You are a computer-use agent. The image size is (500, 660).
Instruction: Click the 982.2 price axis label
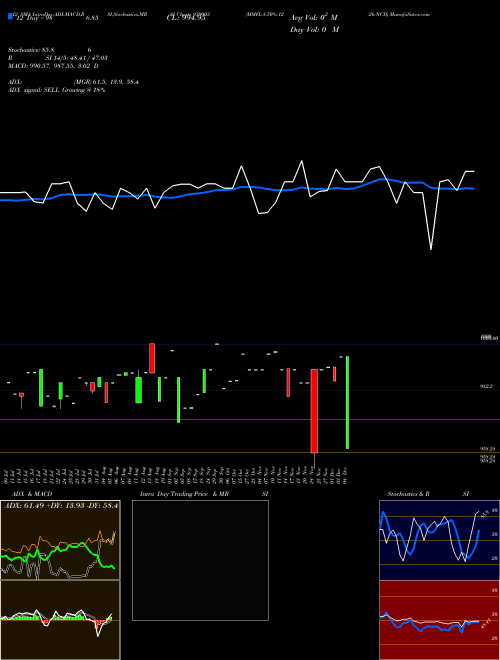point(487,386)
